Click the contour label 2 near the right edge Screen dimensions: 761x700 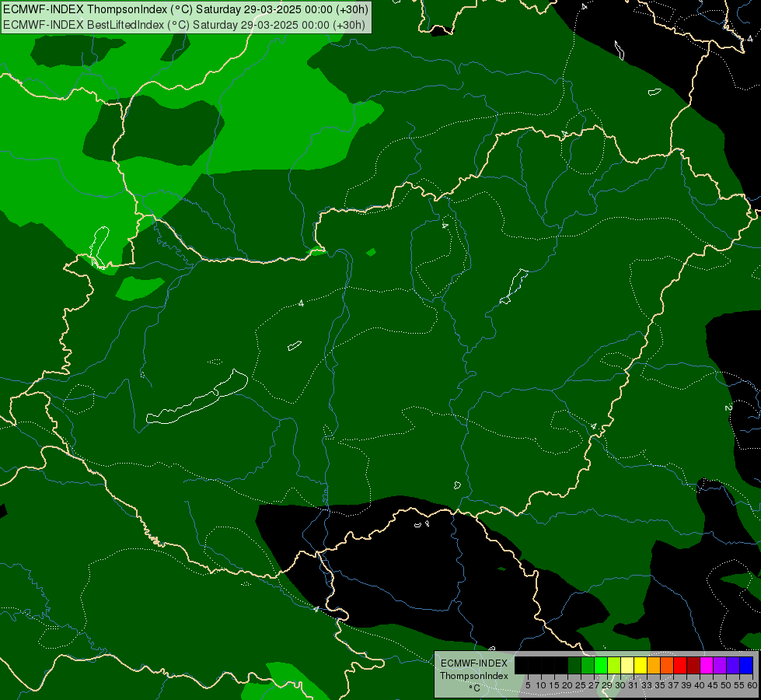pos(728,408)
